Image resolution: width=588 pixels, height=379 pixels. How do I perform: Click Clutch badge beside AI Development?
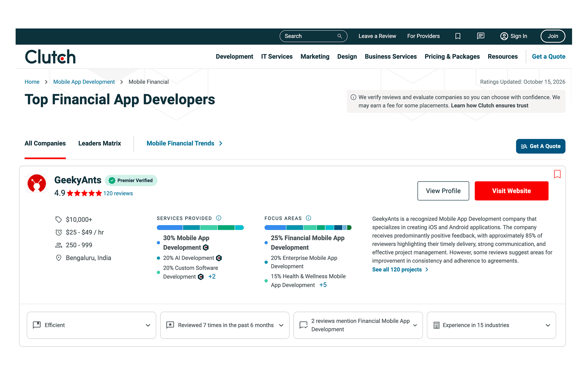pos(219,258)
